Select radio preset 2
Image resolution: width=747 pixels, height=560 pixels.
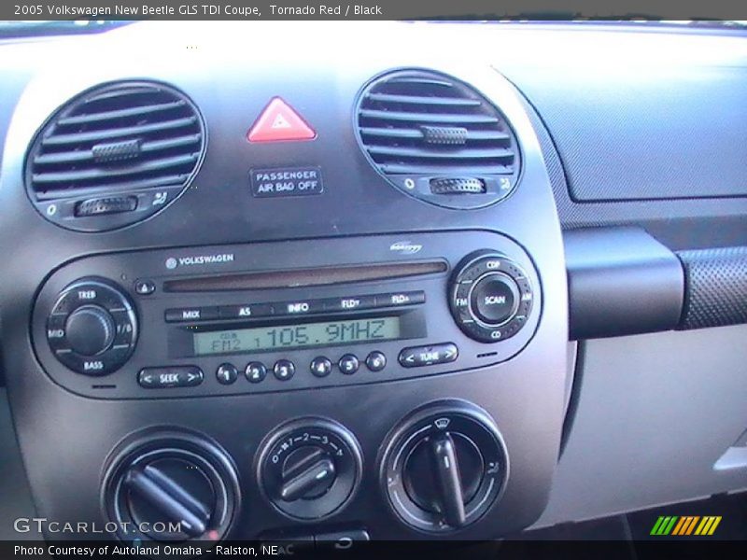click(255, 371)
